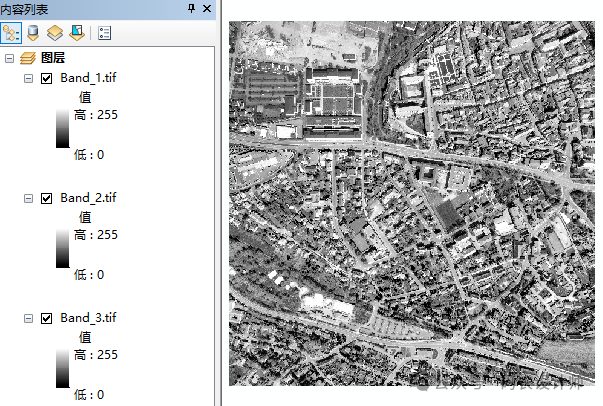Open the table of contents Options icon
Viewport: 603px width, 406px height.
(x=104, y=32)
